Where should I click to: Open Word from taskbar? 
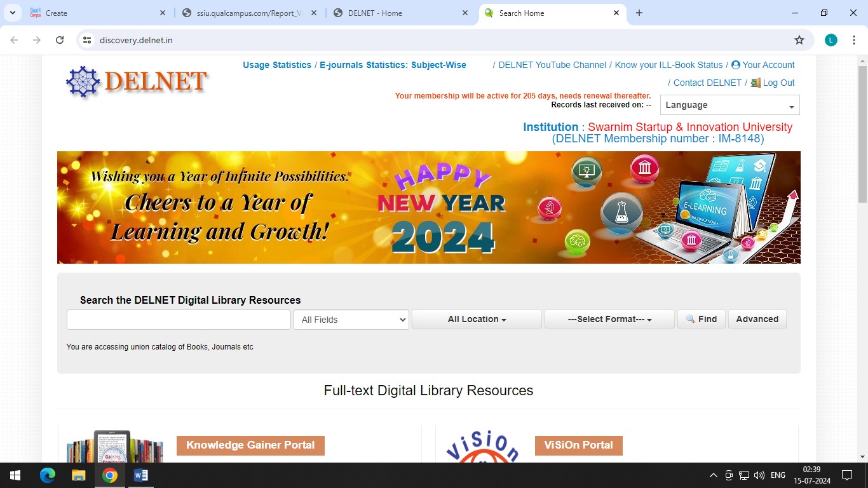(x=141, y=475)
